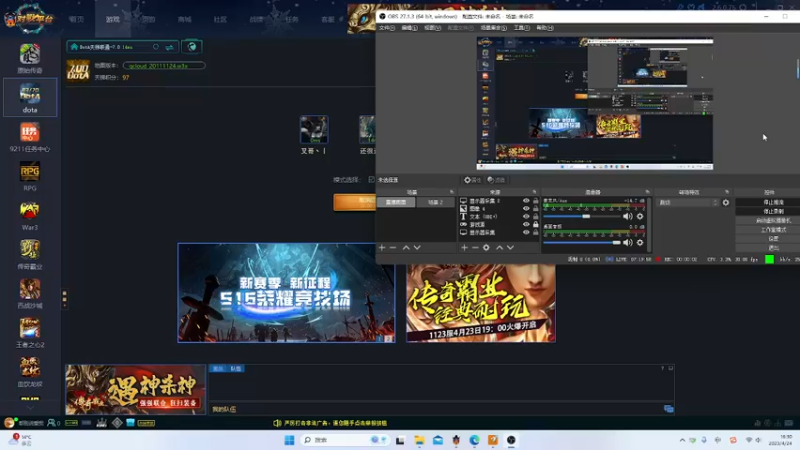Screen dimensions: 800x450
Task: Open source properties button above scenes panel
Action: point(472,180)
